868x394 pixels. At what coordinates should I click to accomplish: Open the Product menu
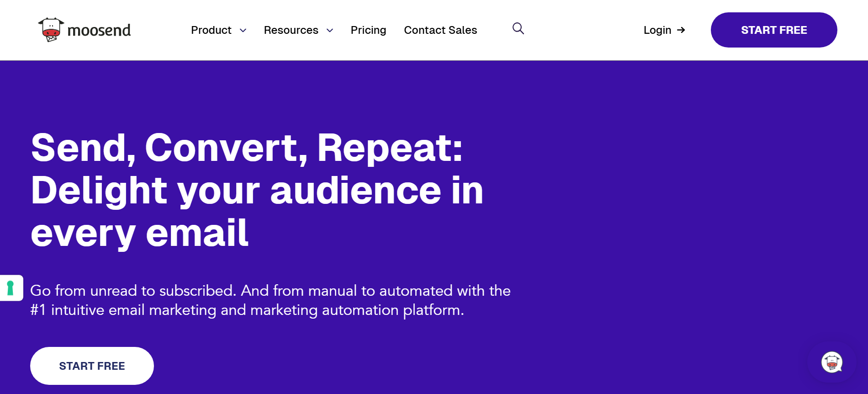pyautogui.click(x=211, y=30)
